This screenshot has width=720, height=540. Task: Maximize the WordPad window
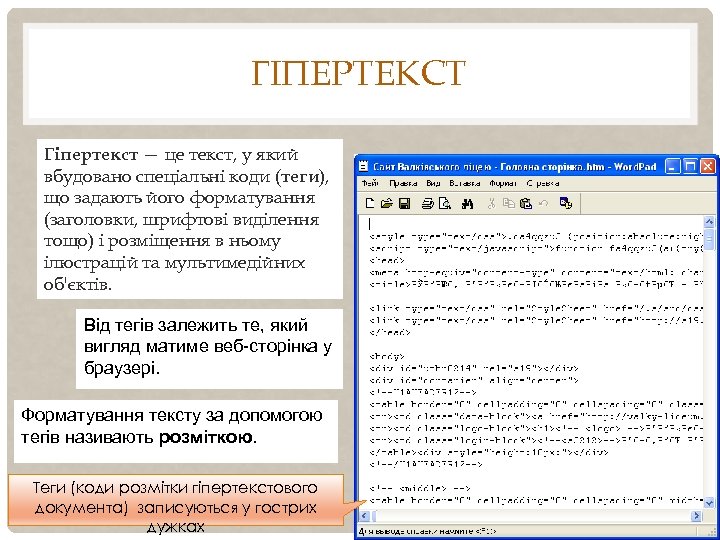(x=690, y=166)
